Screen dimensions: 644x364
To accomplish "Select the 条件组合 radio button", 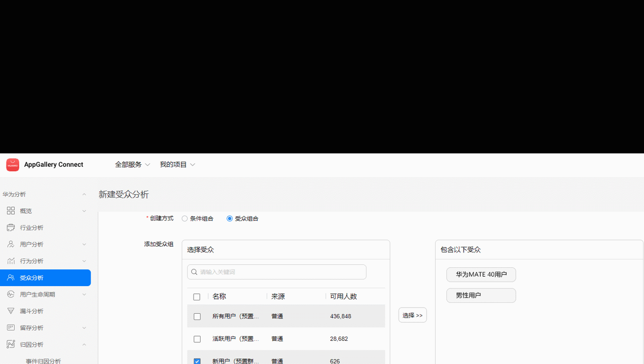I will click(x=184, y=218).
